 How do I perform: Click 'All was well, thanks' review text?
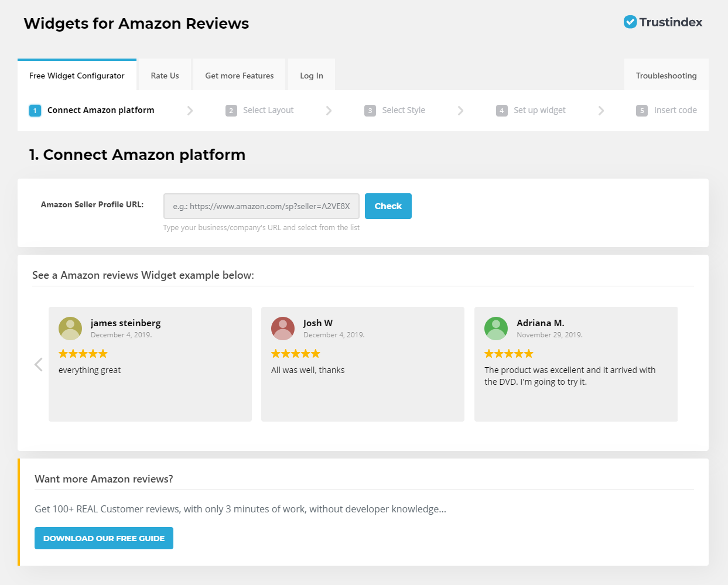307,370
